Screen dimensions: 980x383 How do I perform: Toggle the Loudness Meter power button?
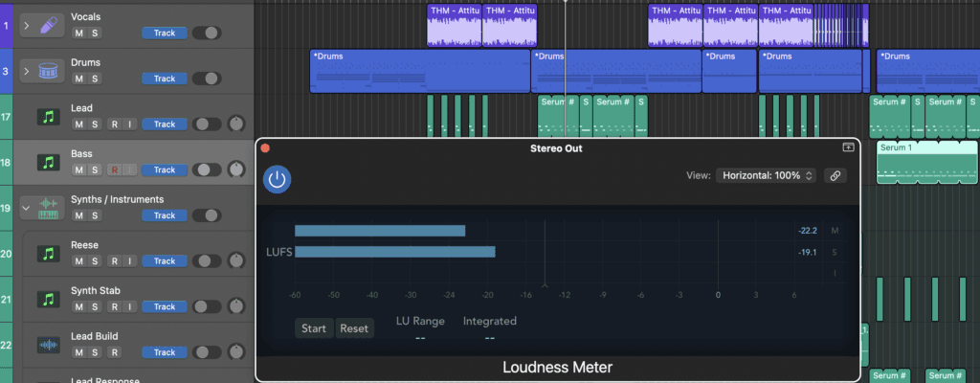[x=278, y=179]
